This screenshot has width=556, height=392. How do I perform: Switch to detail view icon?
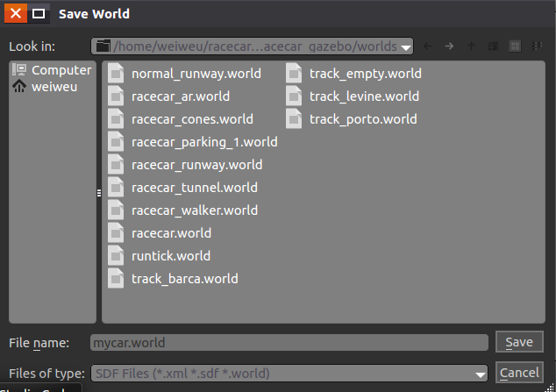(538, 46)
